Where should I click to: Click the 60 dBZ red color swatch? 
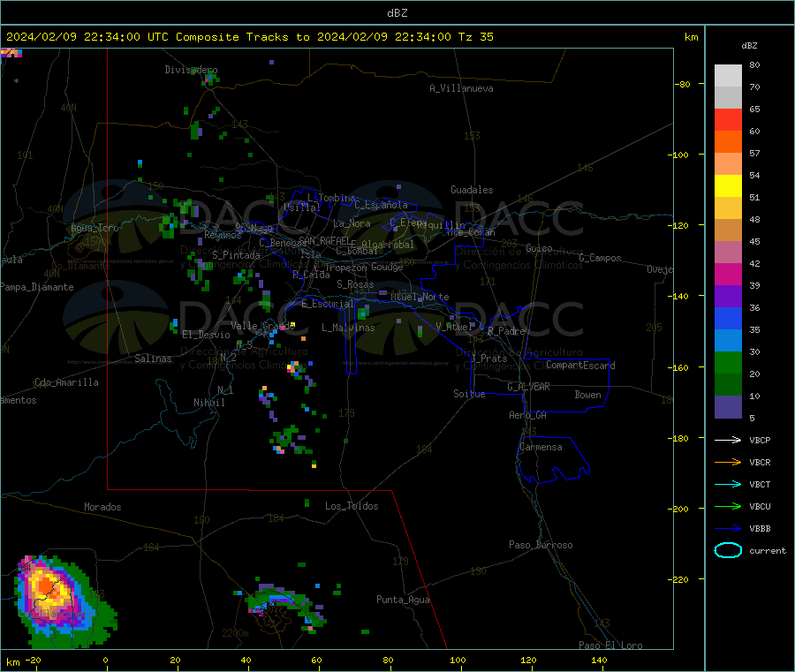728,119
